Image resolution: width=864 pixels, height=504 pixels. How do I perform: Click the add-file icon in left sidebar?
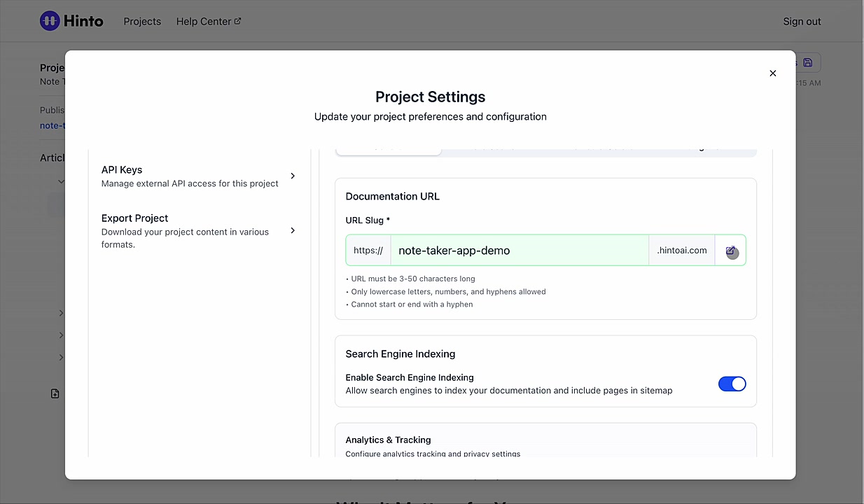pyautogui.click(x=55, y=393)
